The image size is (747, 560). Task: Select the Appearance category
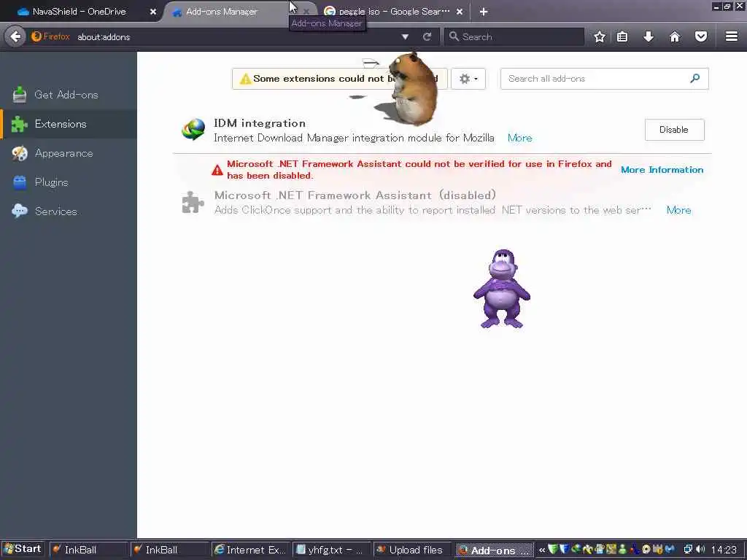[x=69, y=153]
